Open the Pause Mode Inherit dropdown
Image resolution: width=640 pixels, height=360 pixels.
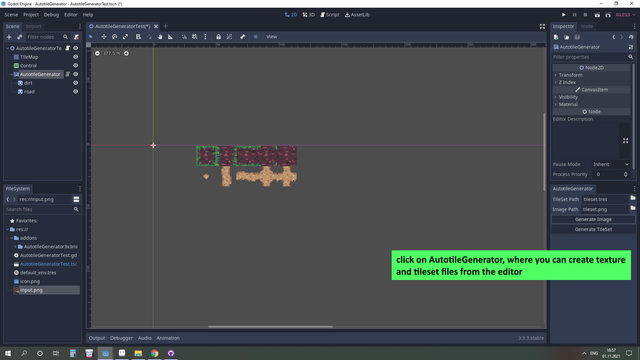pos(611,164)
